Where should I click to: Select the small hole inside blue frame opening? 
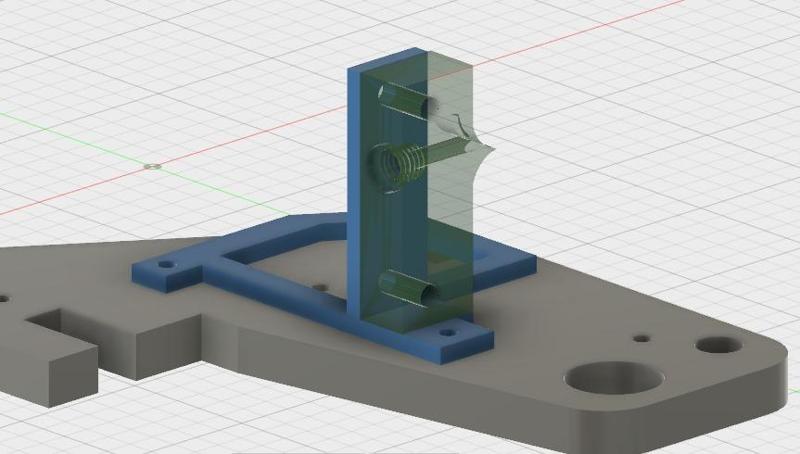(320, 288)
